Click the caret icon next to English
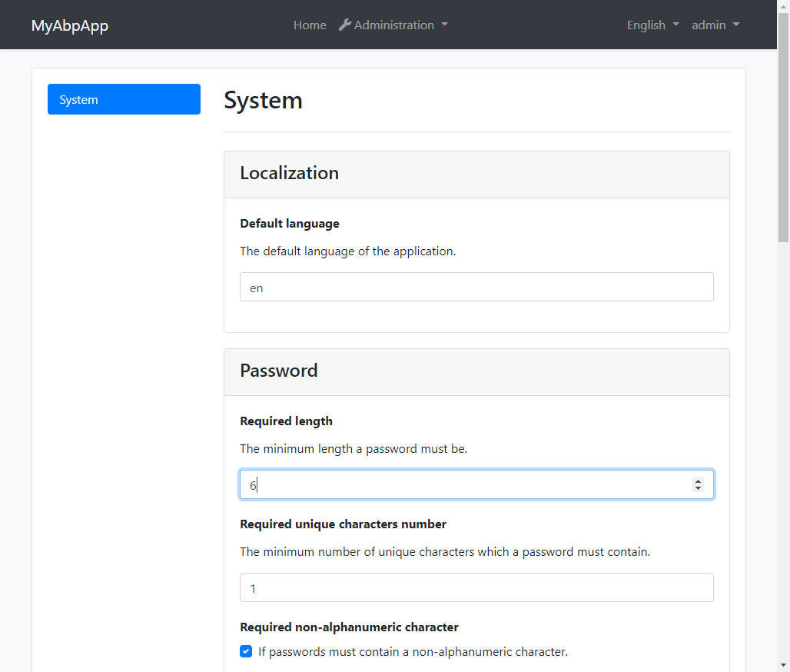The height and width of the screenshot is (672, 790). (675, 25)
